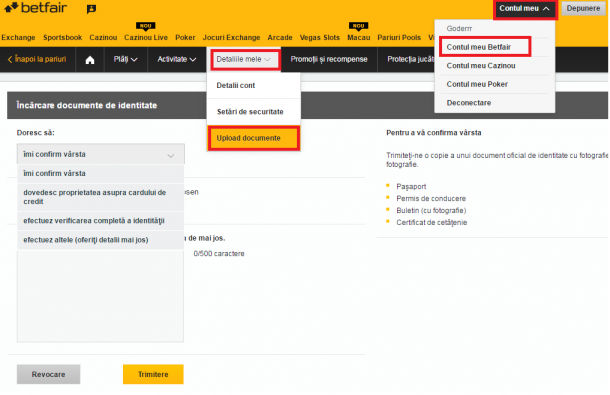Expand the Plăți dropdown menu

click(125, 59)
